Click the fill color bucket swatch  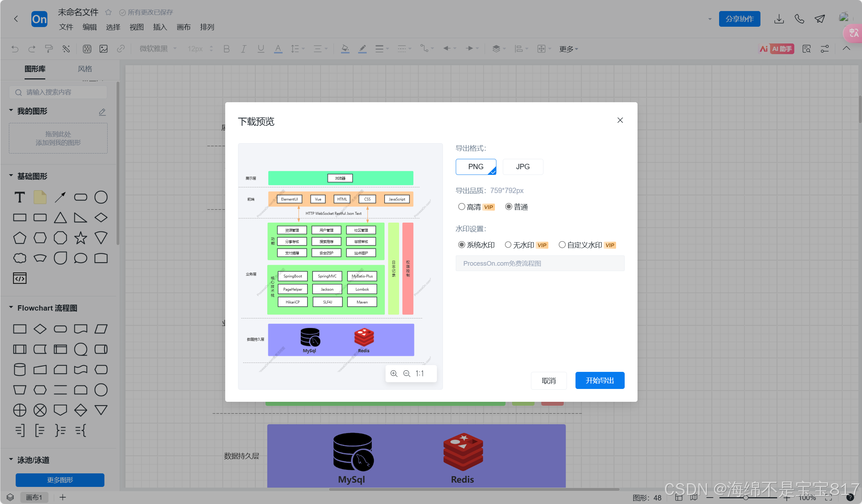tap(345, 49)
